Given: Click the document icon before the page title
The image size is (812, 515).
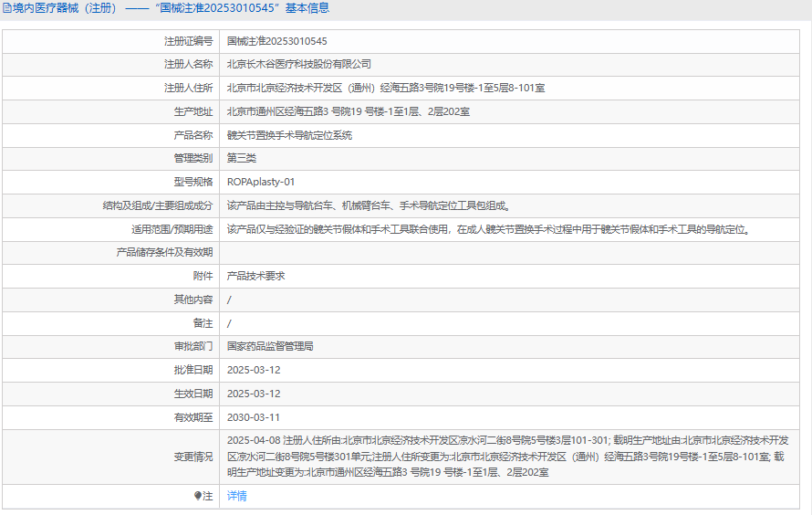Looking at the screenshot, I should tap(6, 8).
